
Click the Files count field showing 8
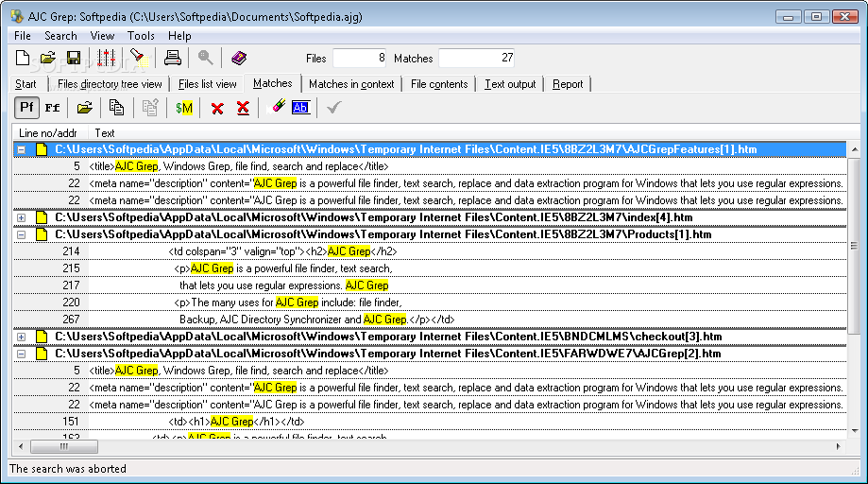coord(359,58)
